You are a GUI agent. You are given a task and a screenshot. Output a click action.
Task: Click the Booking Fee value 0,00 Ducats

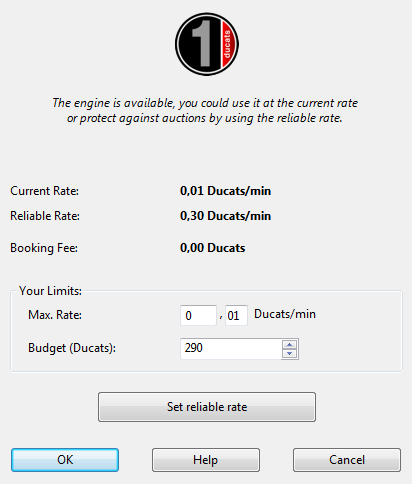[x=213, y=248]
